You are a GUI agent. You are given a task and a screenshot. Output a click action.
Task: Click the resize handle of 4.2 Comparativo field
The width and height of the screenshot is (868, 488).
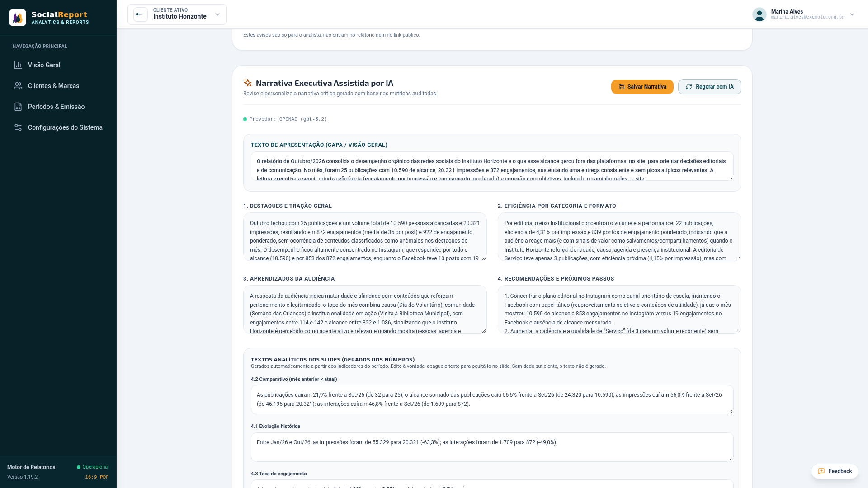(731, 411)
